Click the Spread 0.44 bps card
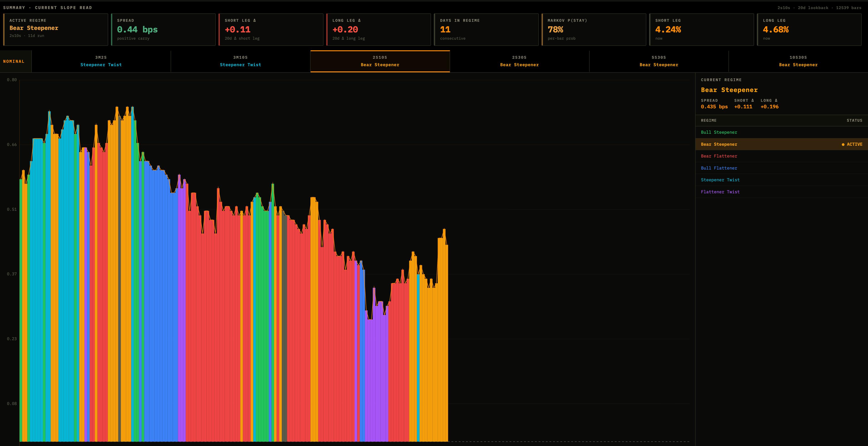Screen dimensions: 868x446 point(163,30)
